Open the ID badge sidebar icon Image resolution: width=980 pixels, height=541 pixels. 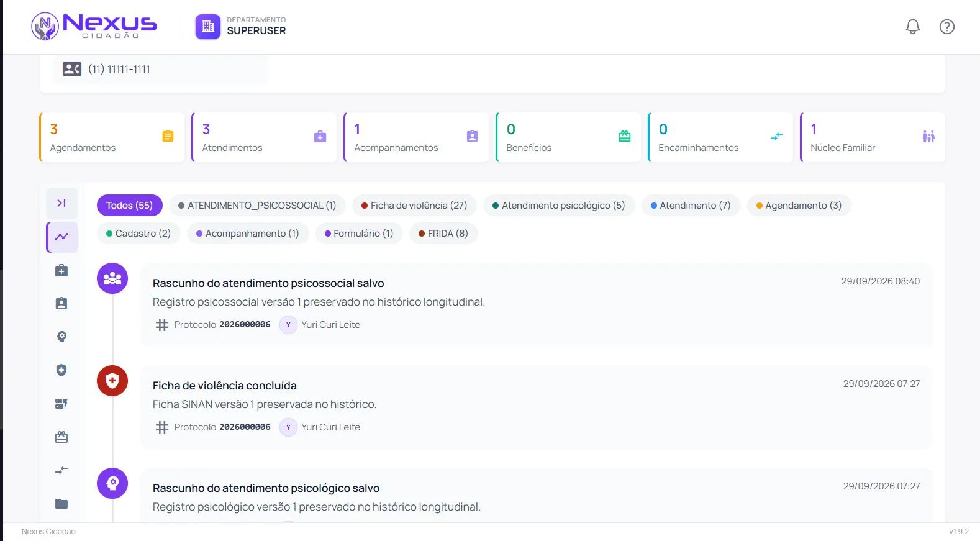point(61,304)
